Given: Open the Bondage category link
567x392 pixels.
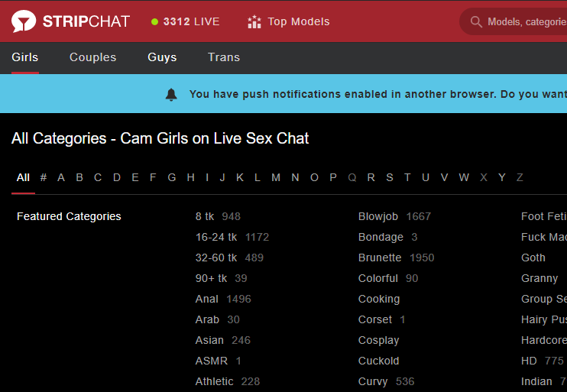Looking at the screenshot, I should 381,237.
